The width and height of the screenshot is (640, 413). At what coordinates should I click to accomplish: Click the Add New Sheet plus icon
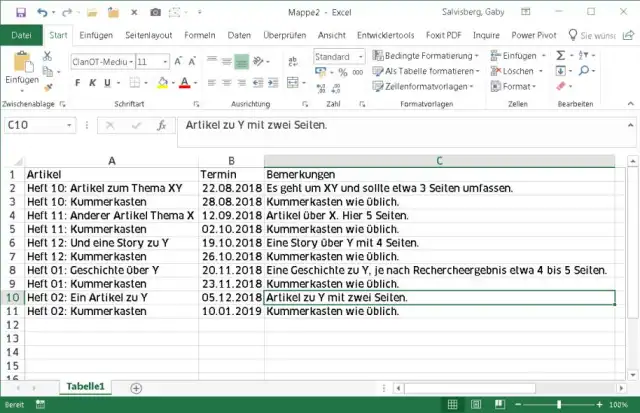coord(137,388)
